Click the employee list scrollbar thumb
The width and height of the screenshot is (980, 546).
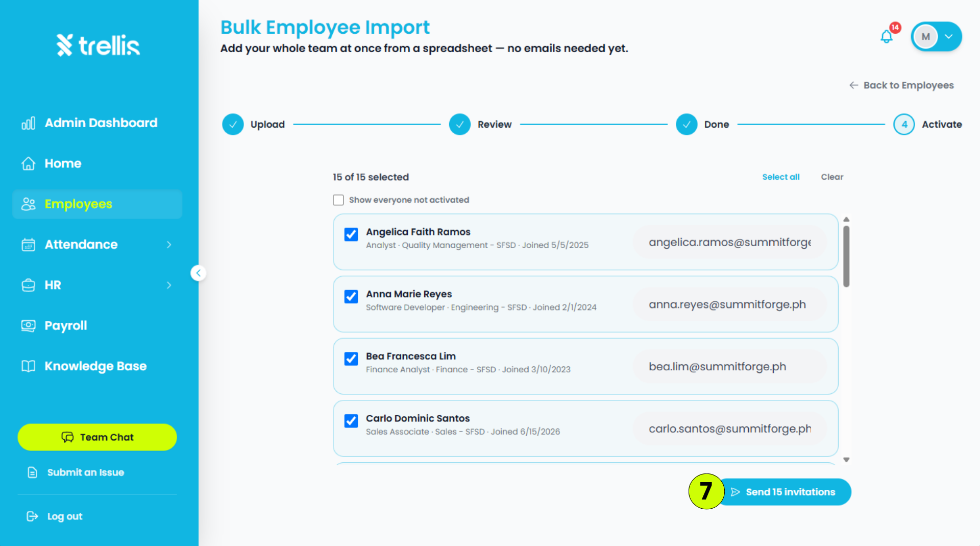click(846, 256)
